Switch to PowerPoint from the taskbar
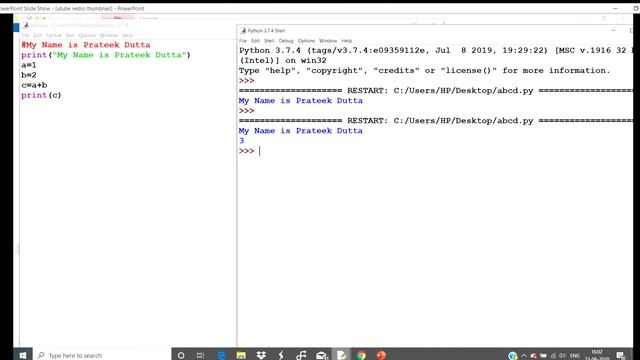The image size is (640, 360). pos(381,355)
